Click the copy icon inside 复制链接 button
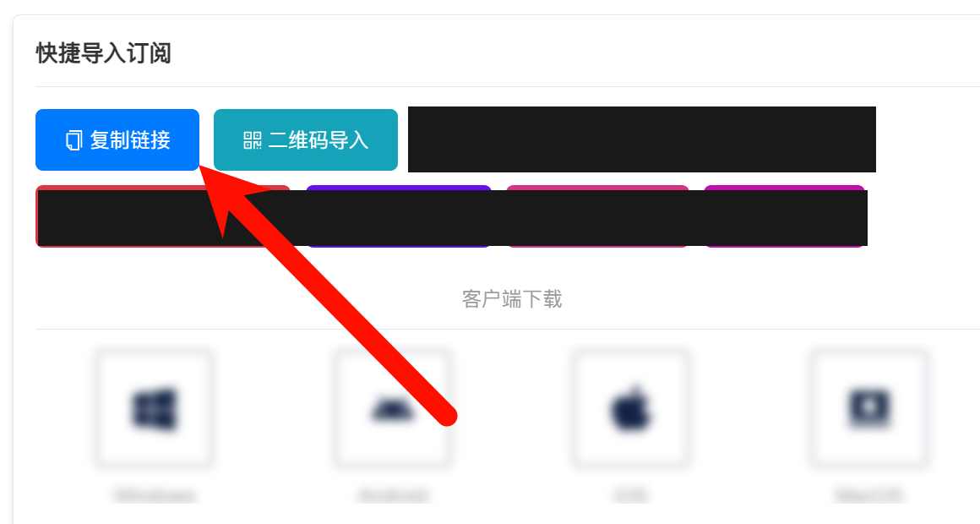Screen dimensions: 980x524 pos(73,140)
